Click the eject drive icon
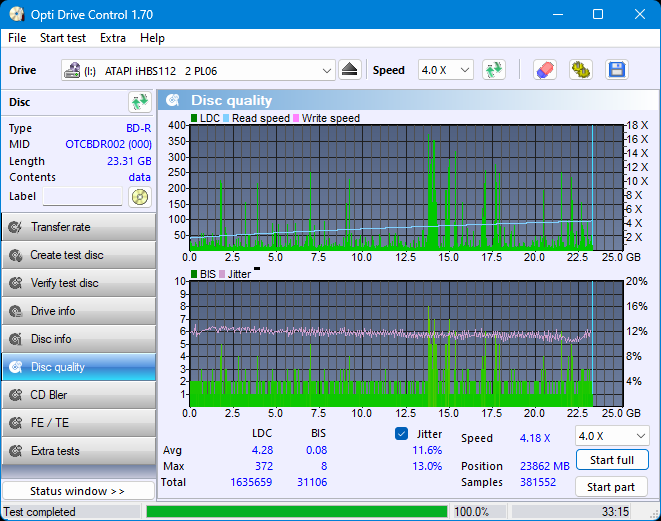 [349, 70]
